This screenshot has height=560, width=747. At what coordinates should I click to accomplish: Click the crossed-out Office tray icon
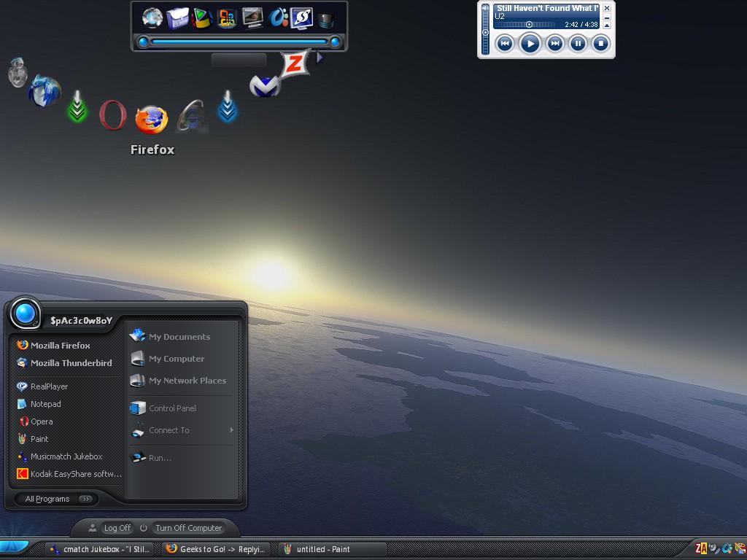740,548
